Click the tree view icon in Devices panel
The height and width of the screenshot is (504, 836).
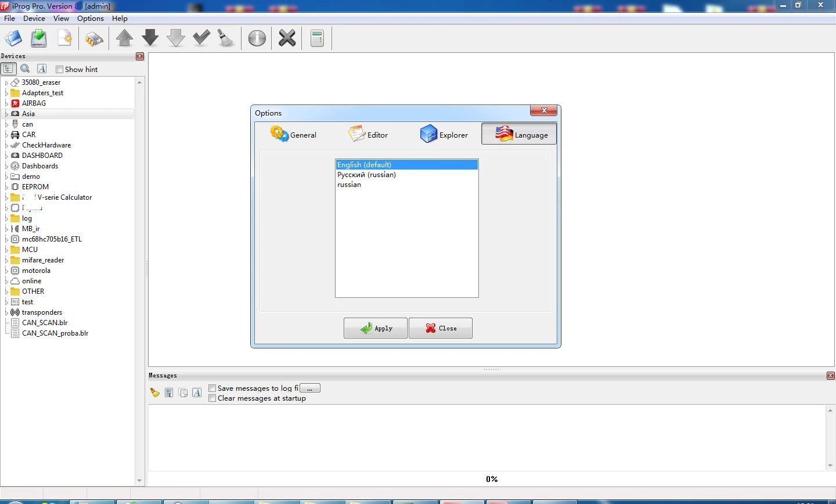(8, 69)
